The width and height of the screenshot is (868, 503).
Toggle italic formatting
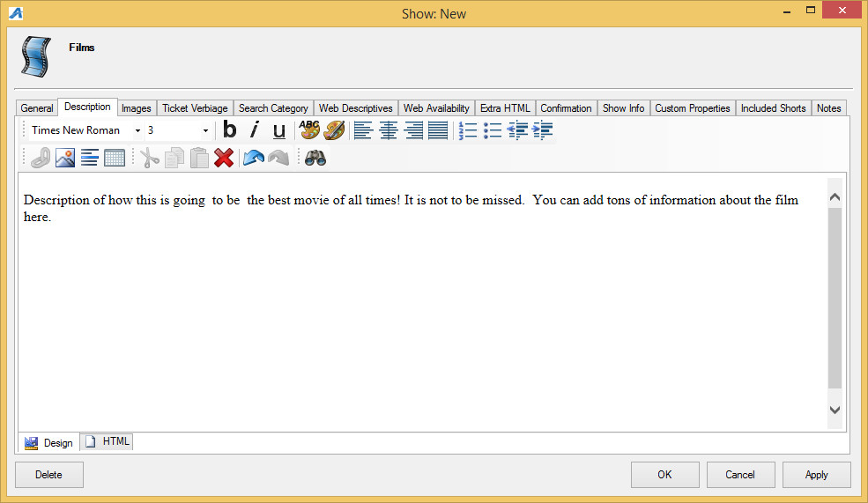[254, 130]
